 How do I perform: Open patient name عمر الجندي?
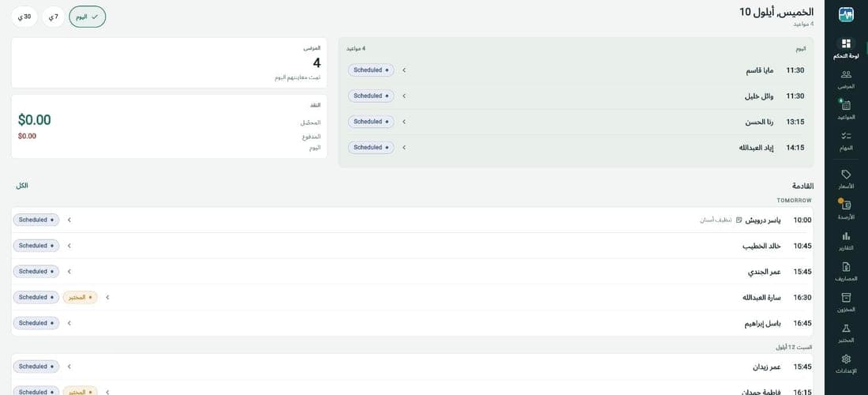(765, 272)
